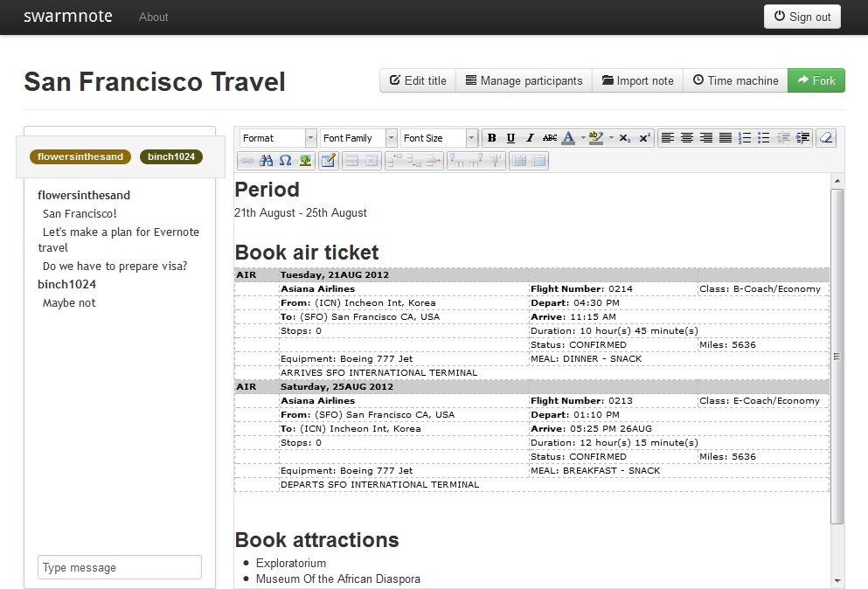Image resolution: width=868 pixels, height=589 pixels.
Task: Open the Font Family dropdown
Action: tap(358, 138)
